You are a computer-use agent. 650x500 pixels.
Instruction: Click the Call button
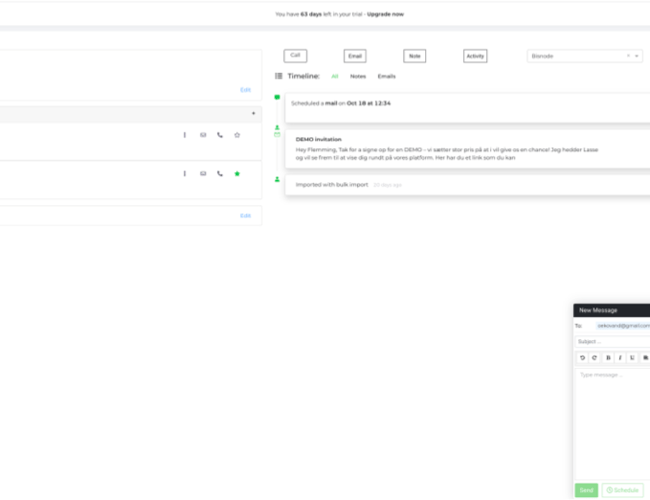(x=295, y=56)
